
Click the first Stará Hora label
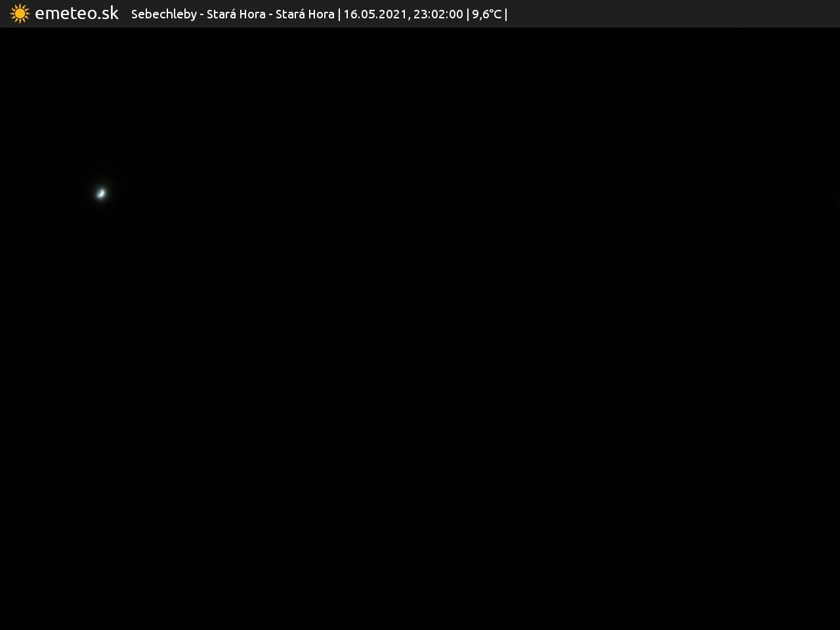(x=236, y=14)
